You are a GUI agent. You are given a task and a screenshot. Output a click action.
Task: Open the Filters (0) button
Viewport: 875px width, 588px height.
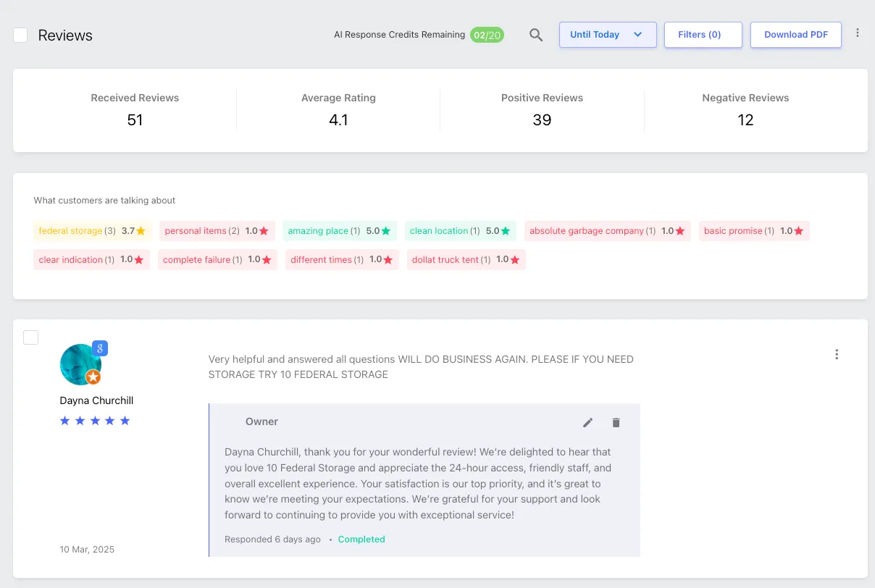(x=703, y=35)
